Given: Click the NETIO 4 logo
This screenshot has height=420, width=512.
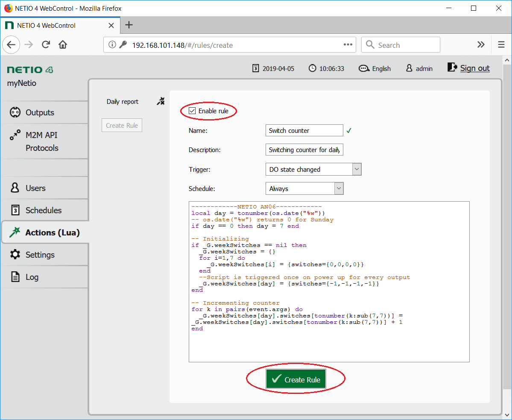Looking at the screenshot, I should (x=30, y=70).
